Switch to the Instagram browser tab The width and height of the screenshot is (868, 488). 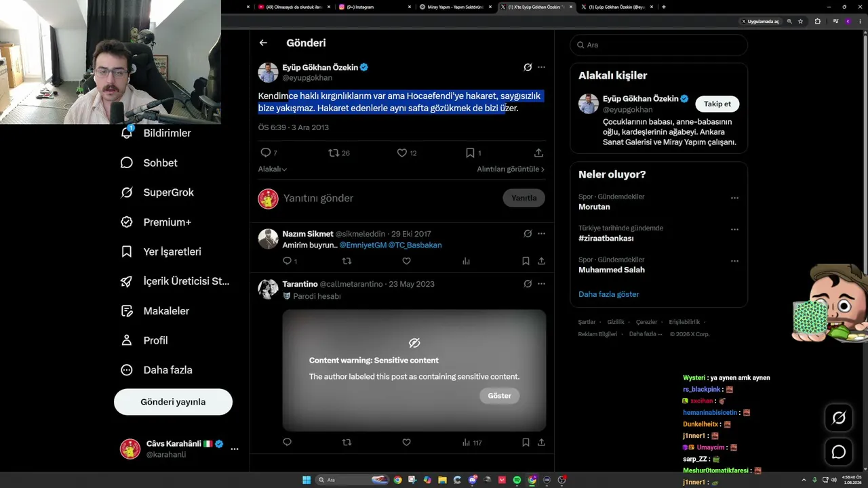pos(373,7)
